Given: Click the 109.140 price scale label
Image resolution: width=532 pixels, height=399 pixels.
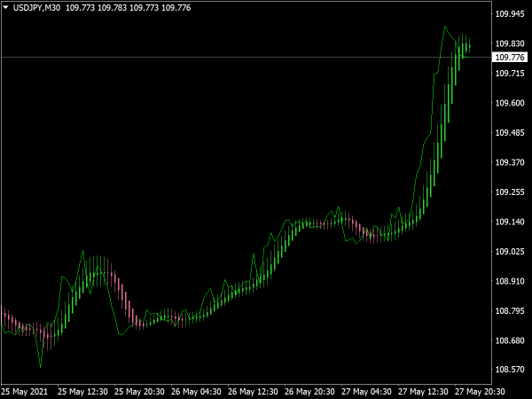Looking at the screenshot, I should pyautogui.click(x=510, y=222).
